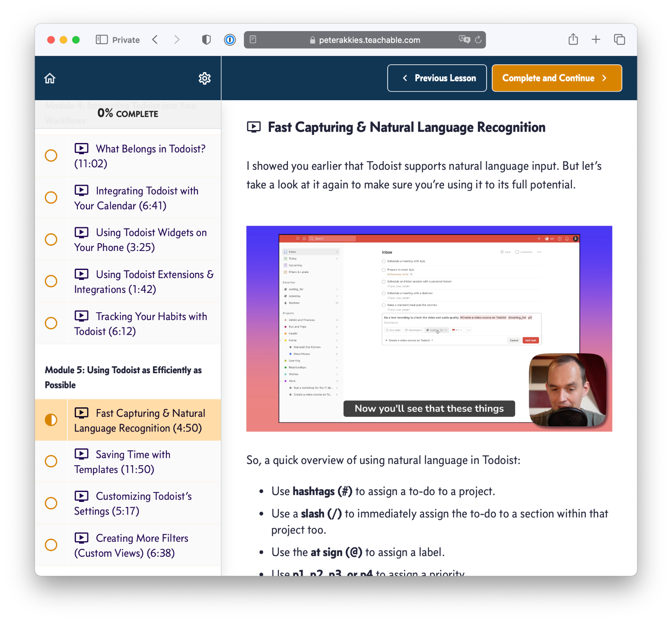This screenshot has height=622, width=672.
Task: Toggle the completion circle for Creating More Filters
Action: point(51,545)
